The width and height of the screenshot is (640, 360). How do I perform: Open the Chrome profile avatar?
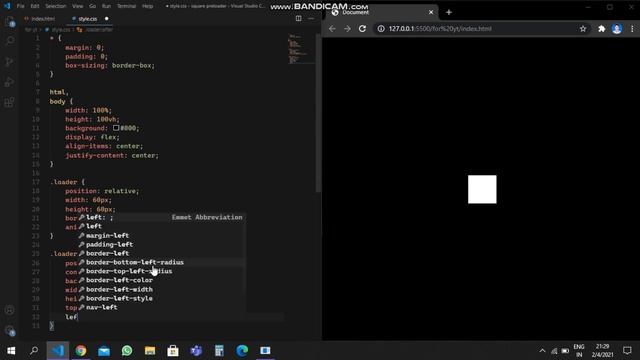point(617,29)
